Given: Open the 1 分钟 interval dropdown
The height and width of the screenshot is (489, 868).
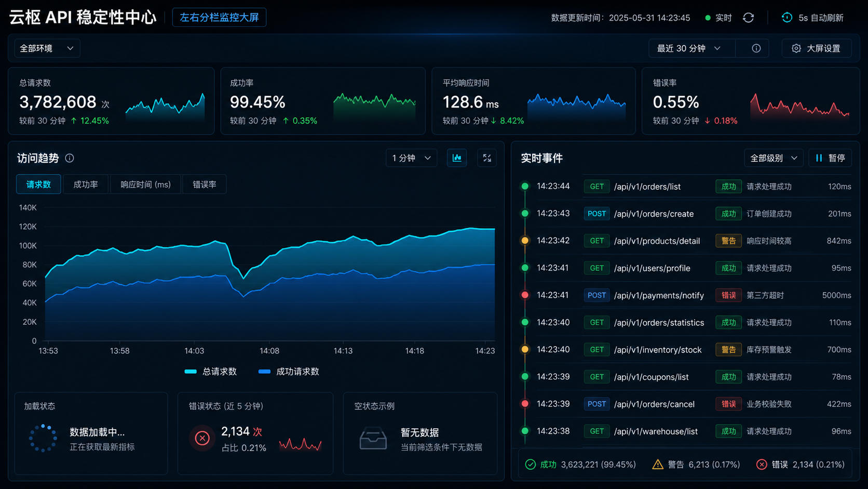Looking at the screenshot, I should click(x=411, y=158).
